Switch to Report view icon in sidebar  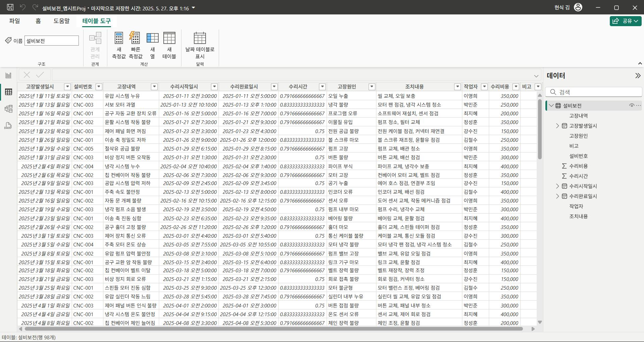[8, 75]
